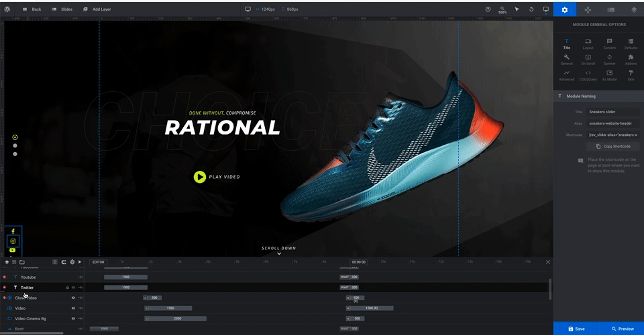
Task: Click the undo history icon
Action: point(531,9)
